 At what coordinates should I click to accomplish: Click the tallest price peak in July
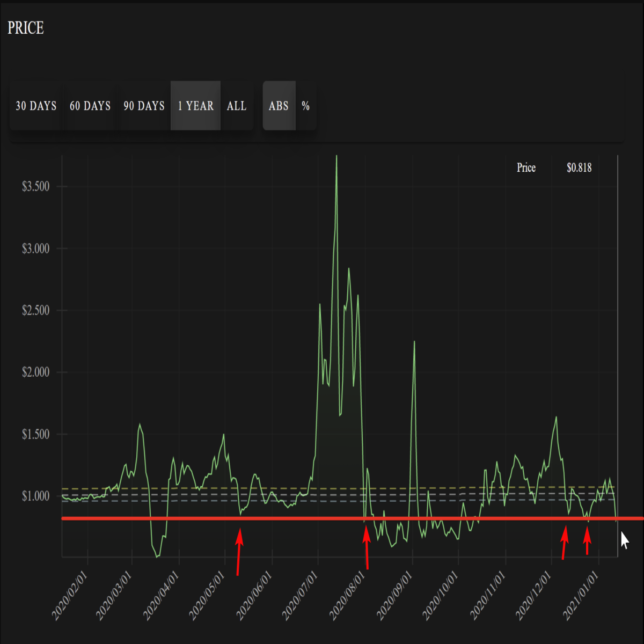click(336, 157)
